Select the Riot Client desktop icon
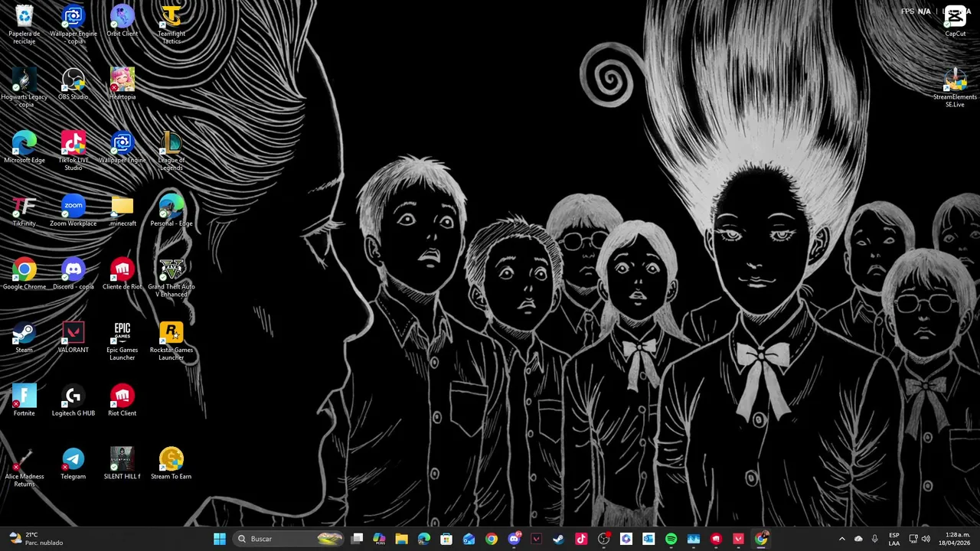Image resolution: width=980 pixels, height=551 pixels. click(122, 401)
